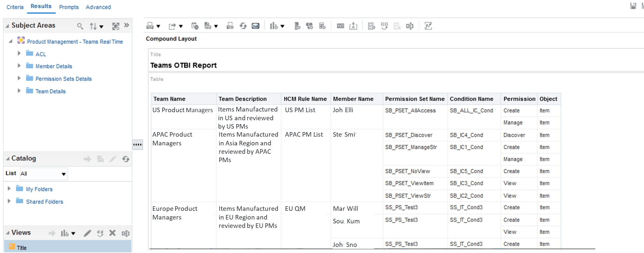Collapse Product Management - Teams Real Time node
Viewport: 644px width, 253px height.
coord(11,41)
